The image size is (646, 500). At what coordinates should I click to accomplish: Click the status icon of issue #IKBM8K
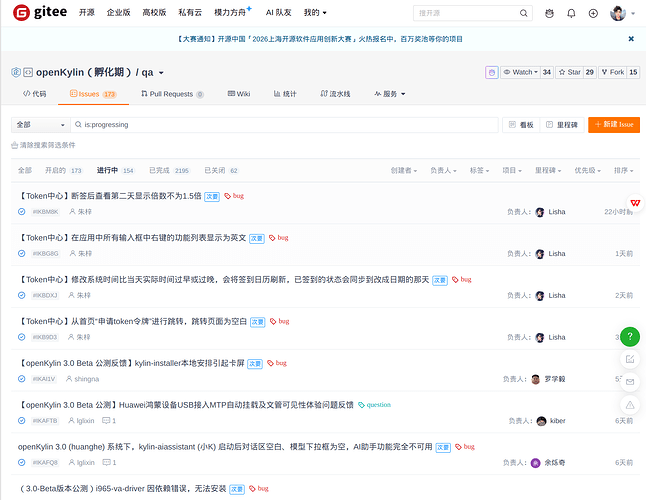point(22,212)
